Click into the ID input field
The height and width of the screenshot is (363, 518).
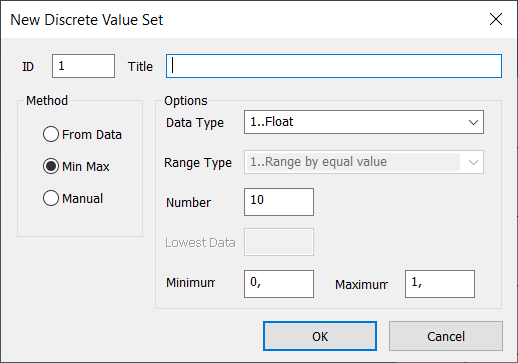click(x=83, y=66)
